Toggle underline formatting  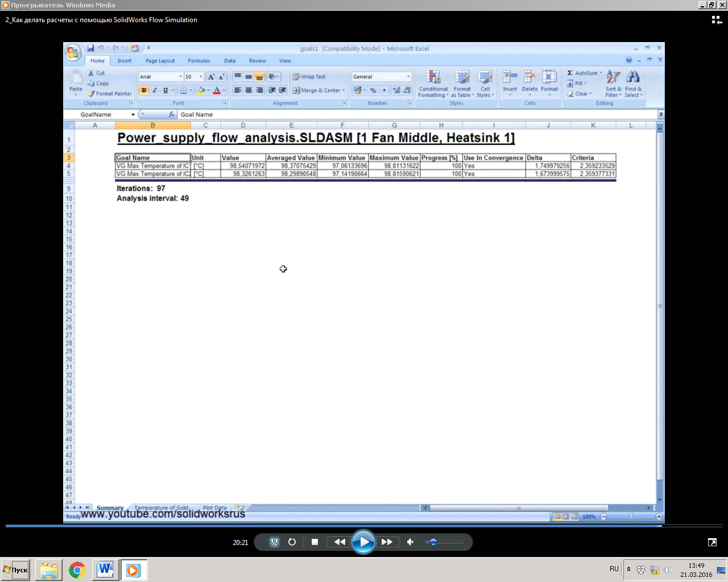tap(166, 90)
